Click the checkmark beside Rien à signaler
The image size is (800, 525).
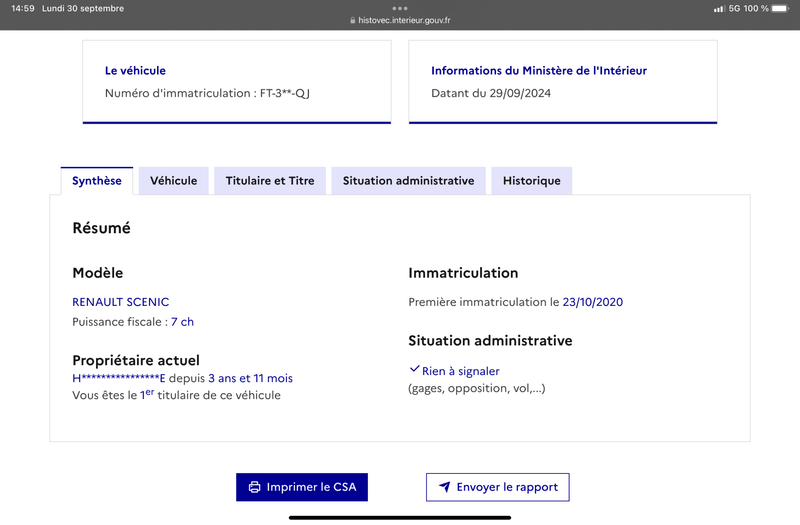pos(414,369)
